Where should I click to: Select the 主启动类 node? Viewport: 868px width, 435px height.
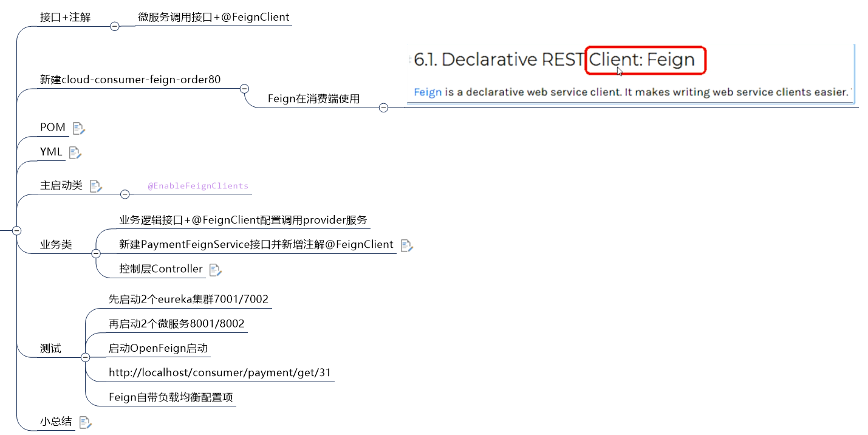pyautogui.click(x=61, y=185)
